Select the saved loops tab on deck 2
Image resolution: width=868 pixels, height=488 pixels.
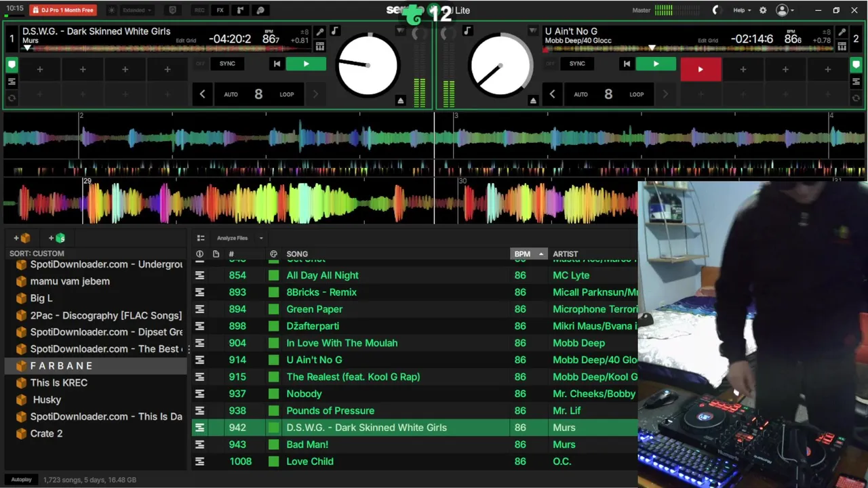pos(856,98)
